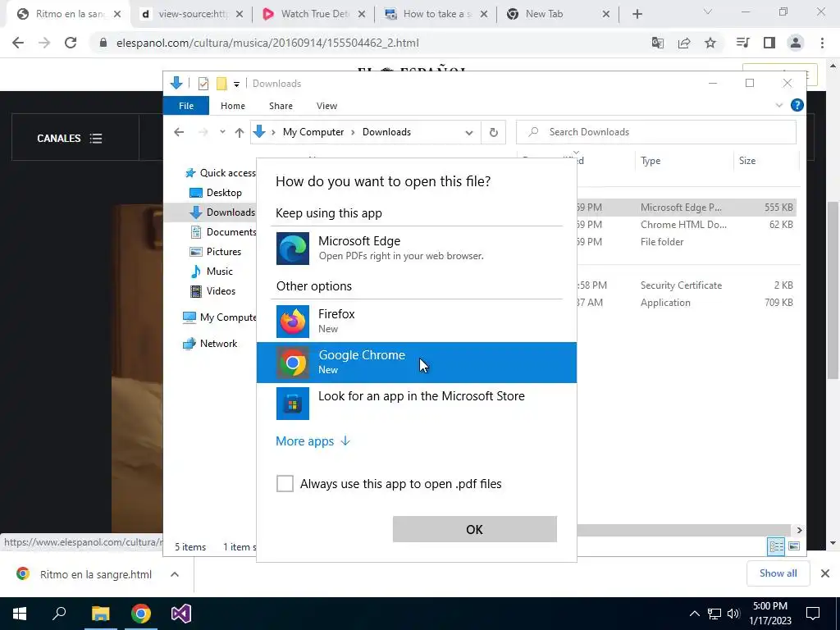The height and width of the screenshot is (630, 840).
Task: Click the New folder quick access icon
Action: click(221, 84)
